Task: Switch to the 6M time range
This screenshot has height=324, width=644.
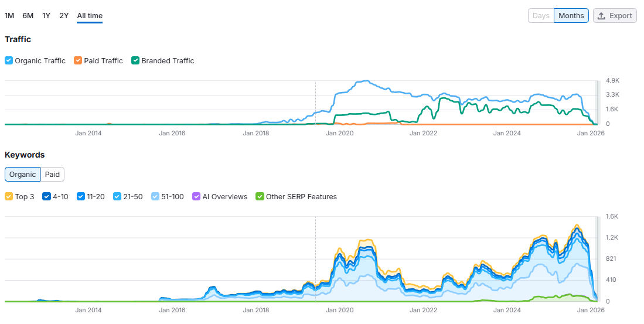Action: pyautogui.click(x=28, y=16)
